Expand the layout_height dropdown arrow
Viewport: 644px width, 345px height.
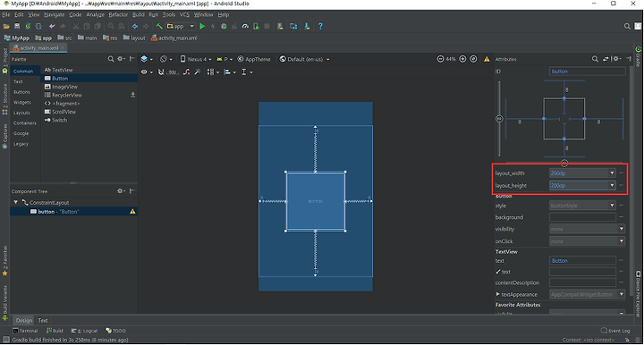pos(612,185)
